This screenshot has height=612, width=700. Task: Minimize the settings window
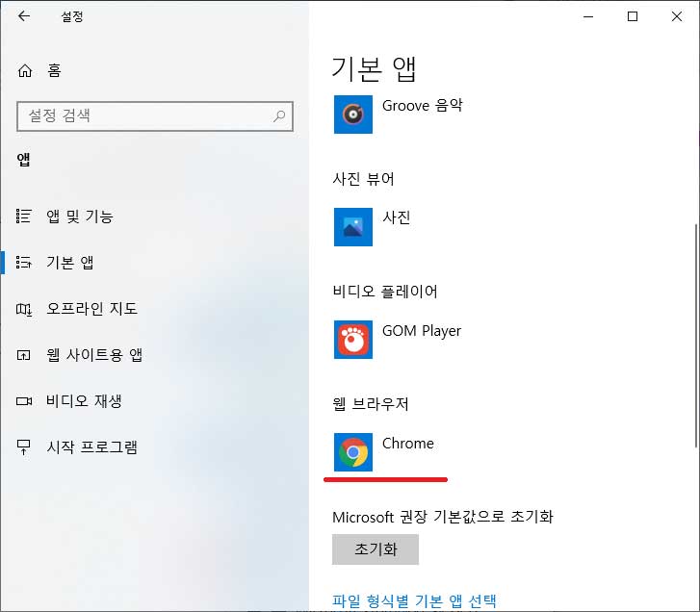pyautogui.click(x=588, y=16)
